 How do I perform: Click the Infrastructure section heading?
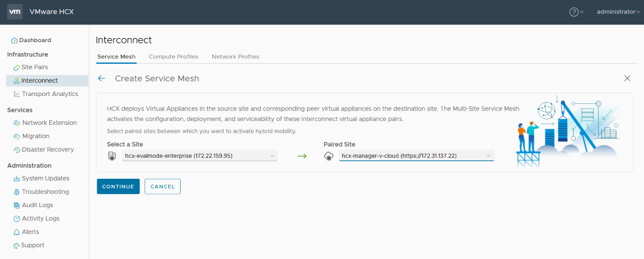(28, 55)
